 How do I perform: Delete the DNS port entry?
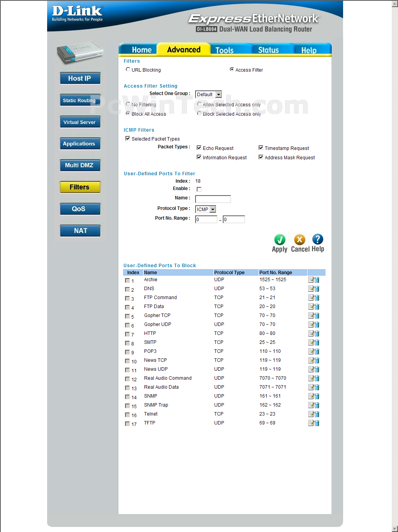[317, 289]
